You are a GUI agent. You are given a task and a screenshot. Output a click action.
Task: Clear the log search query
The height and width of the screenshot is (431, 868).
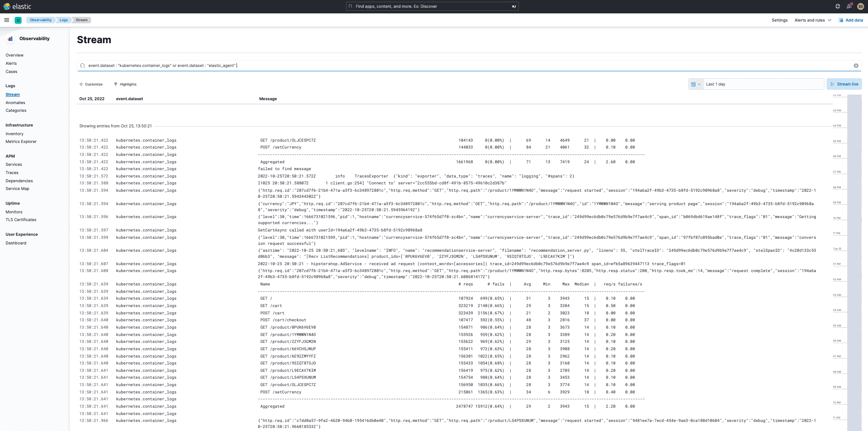click(855, 66)
